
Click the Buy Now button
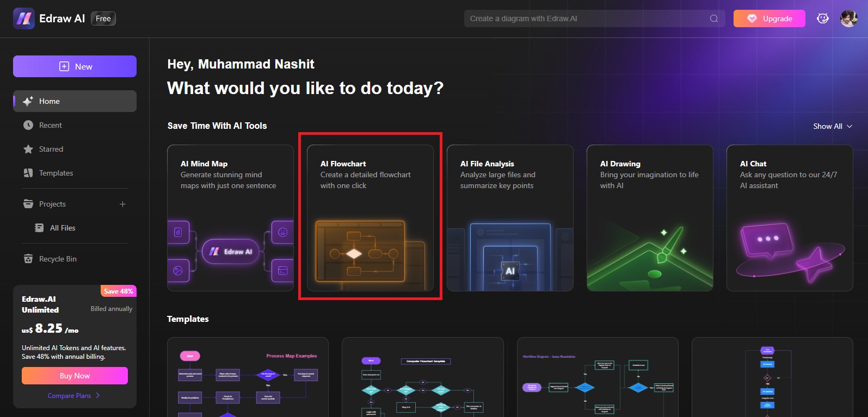tap(75, 376)
